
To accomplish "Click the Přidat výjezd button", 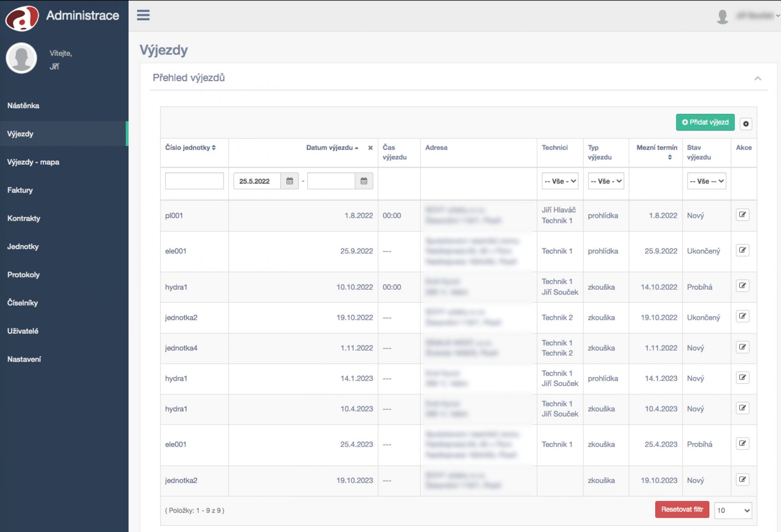I will (x=705, y=122).
